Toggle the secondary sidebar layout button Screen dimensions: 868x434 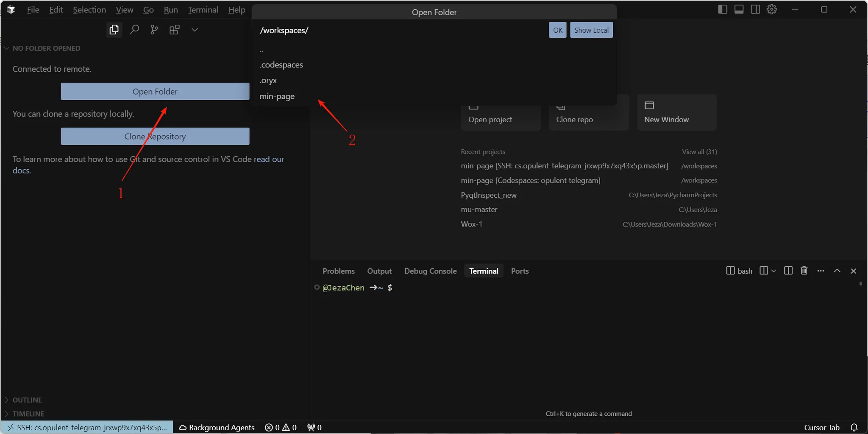point(755,9)
